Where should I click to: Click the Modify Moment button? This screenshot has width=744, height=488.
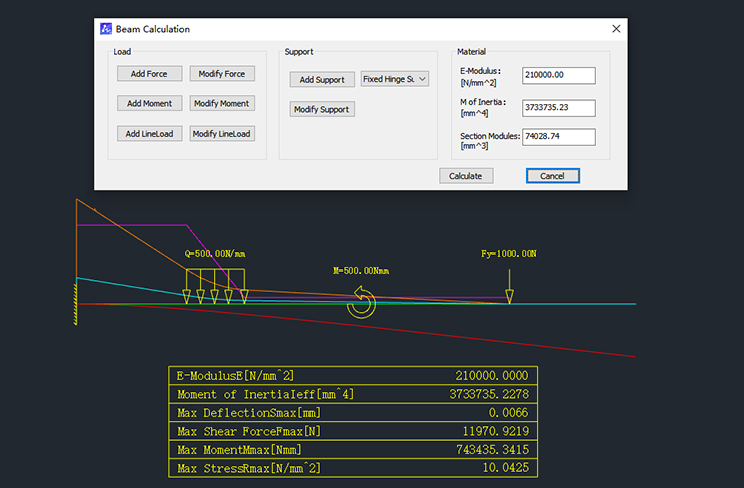[222, 103]
